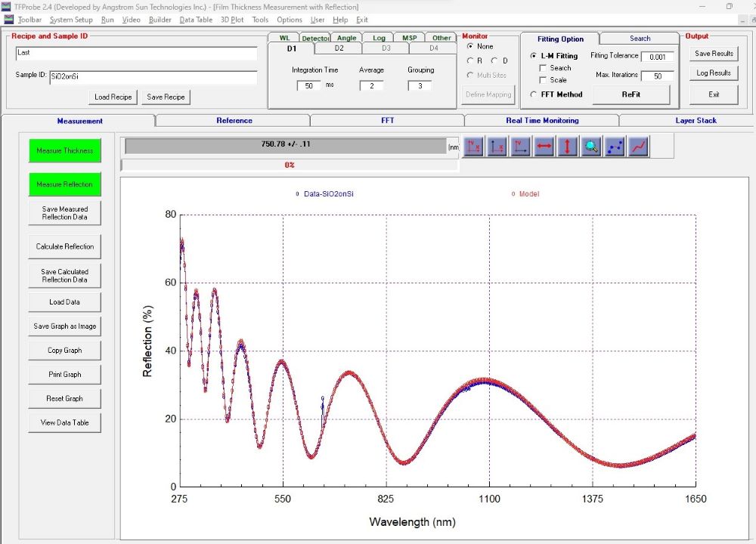756x544 pixels.
Task: Click the Copy Graph button
Action: (64, 351)
